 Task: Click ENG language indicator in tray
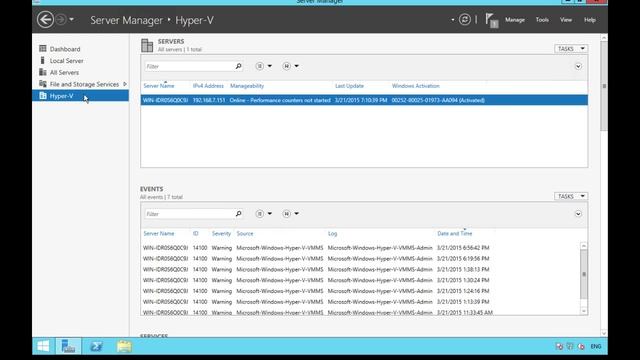[596, 347]
